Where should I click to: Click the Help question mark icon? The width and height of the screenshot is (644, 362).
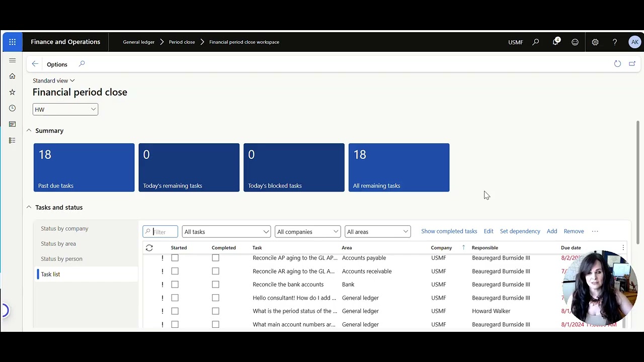pos(615,42)
